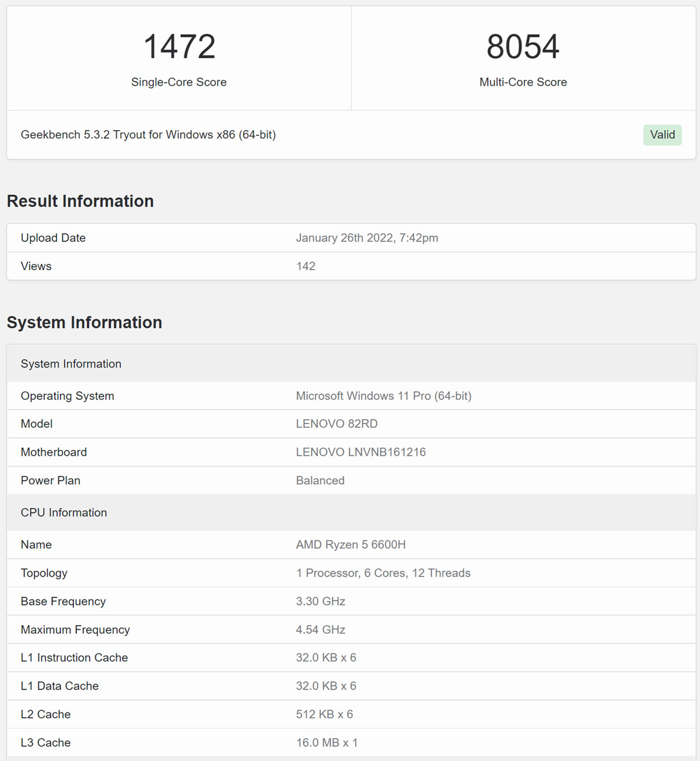
Task: Click the Multi-Core Score label
Action: tap(523, 82)
